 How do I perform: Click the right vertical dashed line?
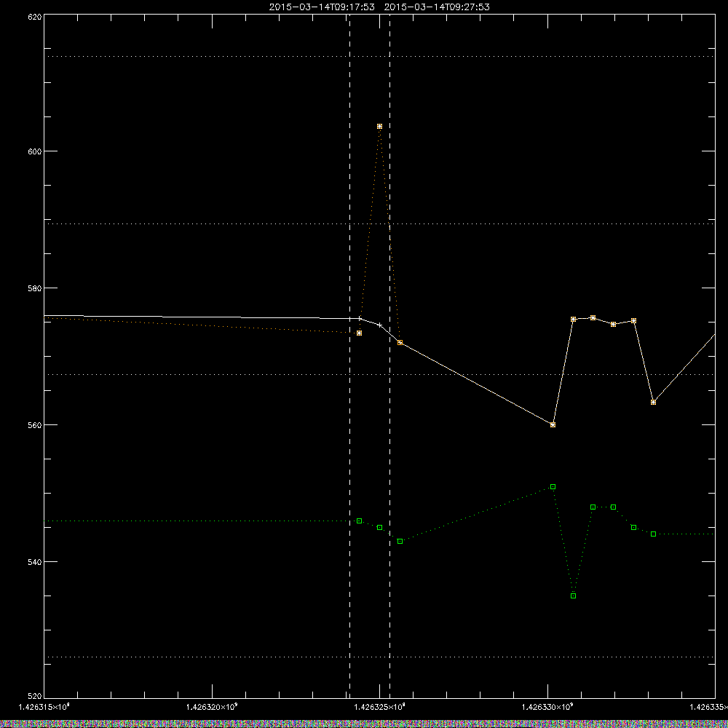click(x=389, y=356)
